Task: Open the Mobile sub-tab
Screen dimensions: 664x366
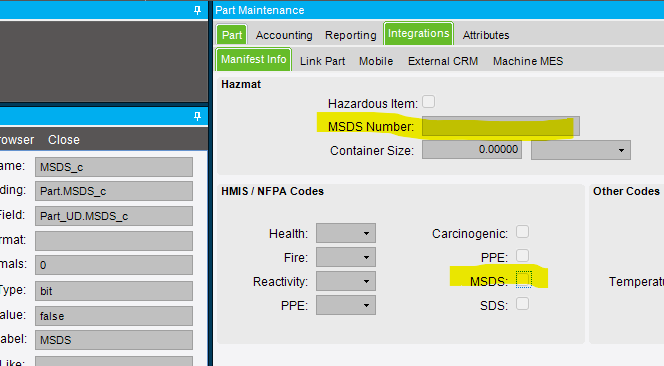Action: point(376,61)
